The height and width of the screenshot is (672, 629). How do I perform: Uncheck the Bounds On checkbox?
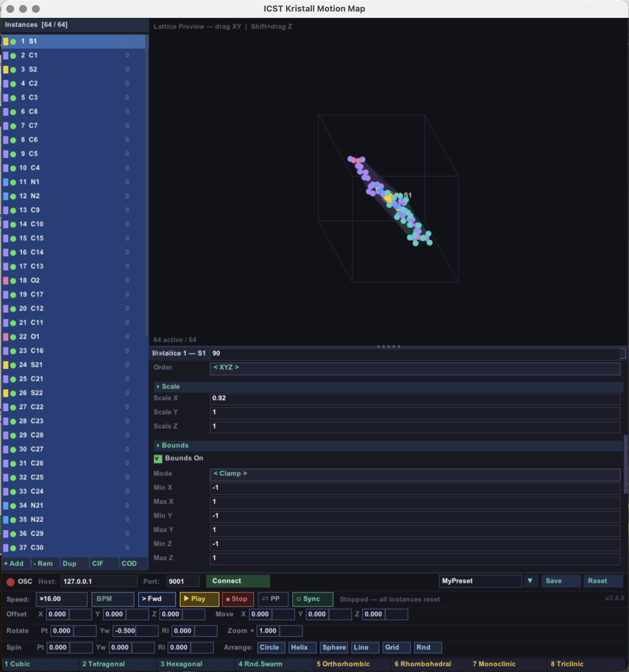coord(158,459)
